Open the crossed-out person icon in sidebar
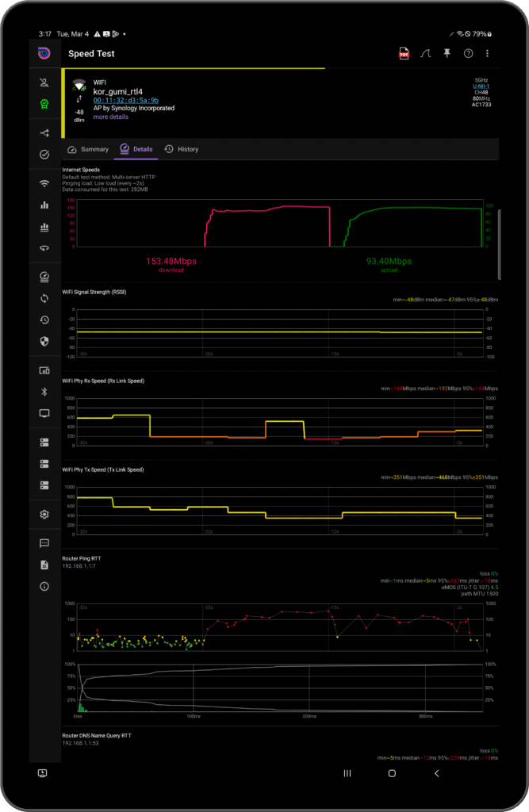529x812 pixels. coord(44,82)
